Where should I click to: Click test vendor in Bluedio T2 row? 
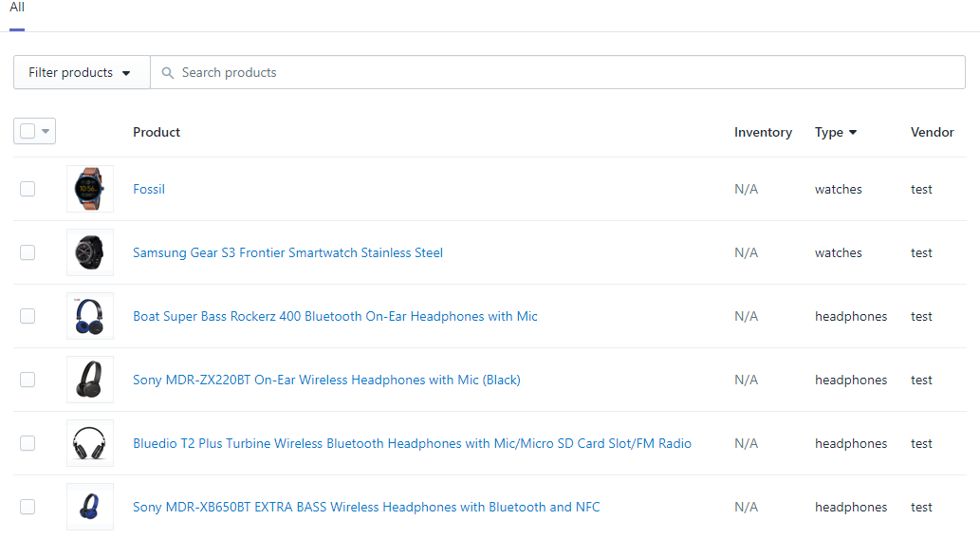click(x=921, y=444)
